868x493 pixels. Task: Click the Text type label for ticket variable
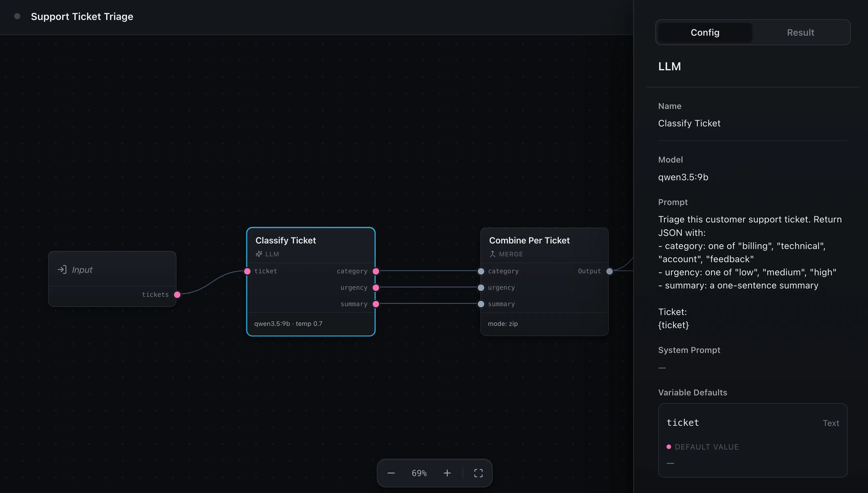point(831,423)
